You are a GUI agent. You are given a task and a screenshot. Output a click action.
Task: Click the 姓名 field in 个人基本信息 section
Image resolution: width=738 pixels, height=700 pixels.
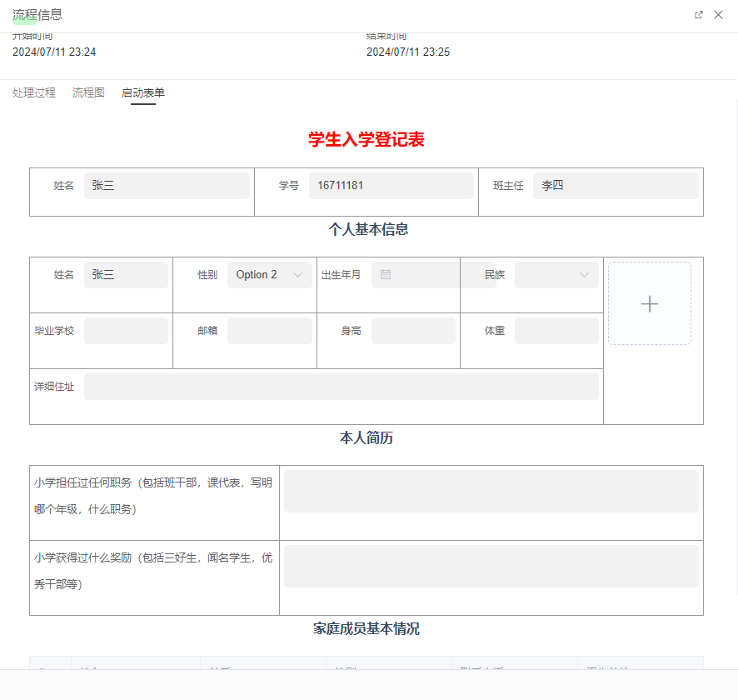click(x=126, y=274)
